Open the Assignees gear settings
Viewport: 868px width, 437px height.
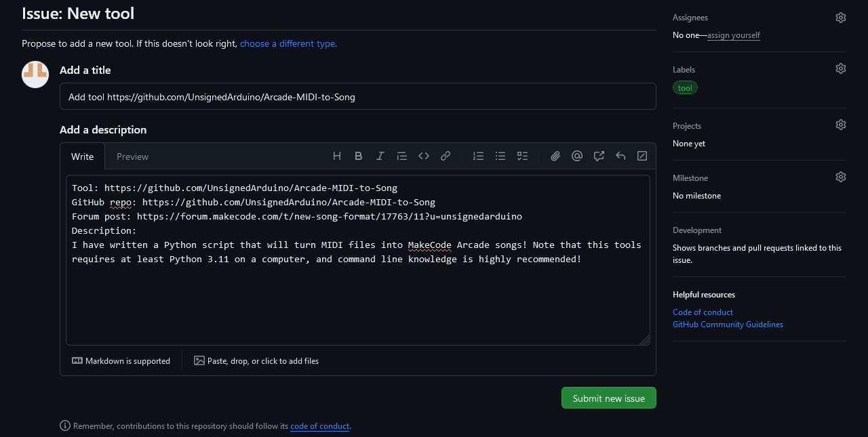pos(841,18)
